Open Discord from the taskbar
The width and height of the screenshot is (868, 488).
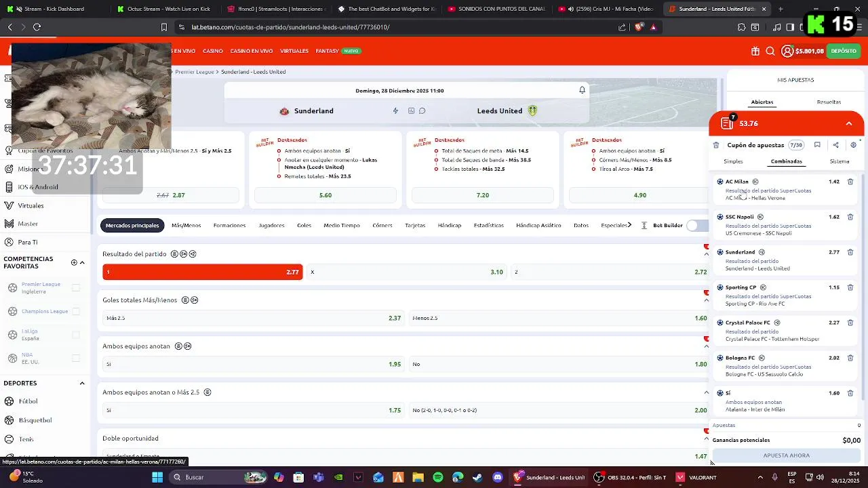pyautogui.click(x=498, y=477)
